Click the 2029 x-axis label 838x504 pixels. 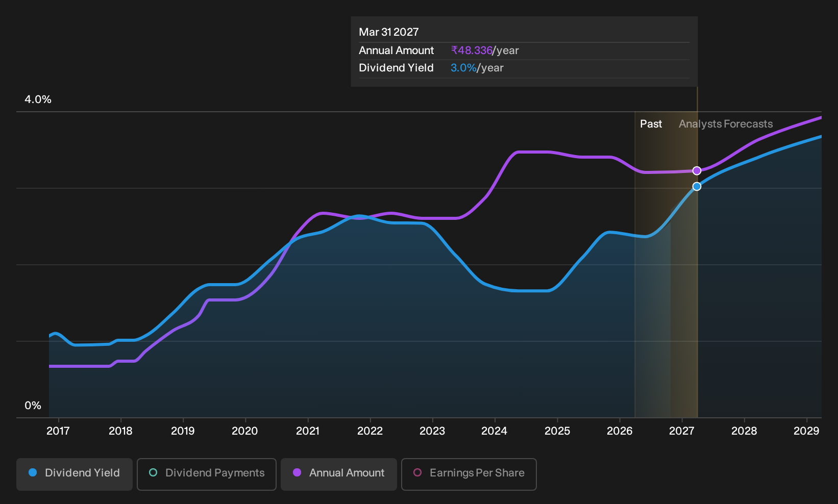pos(806,431)
